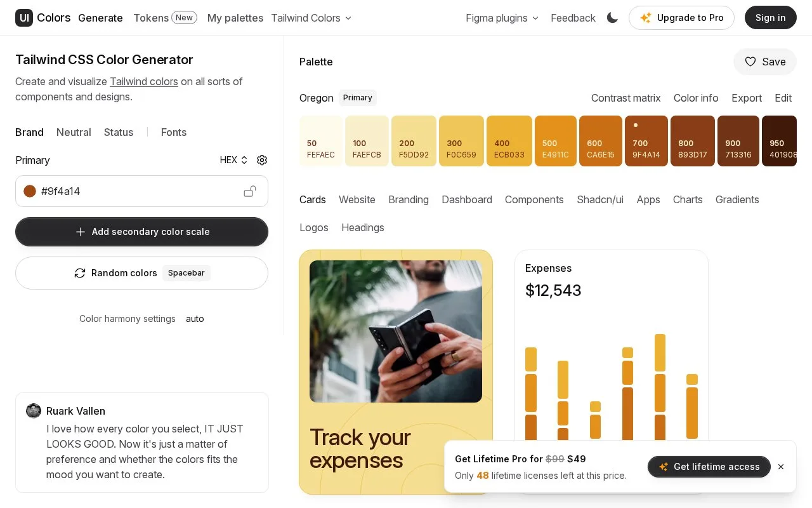Follow the Tailwind colors link

click(144, 81)
